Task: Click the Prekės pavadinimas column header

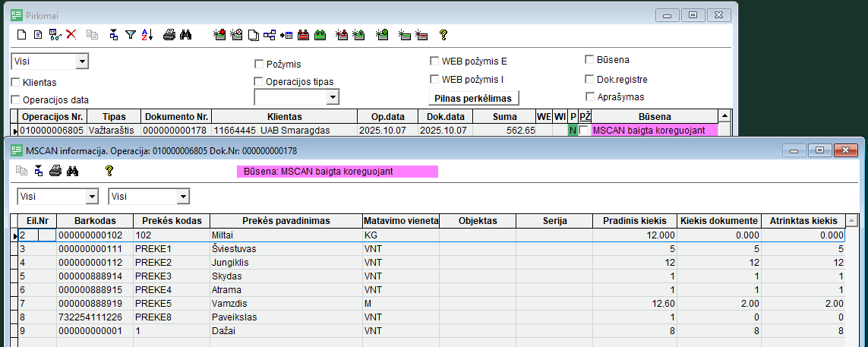Action: point(286,220)
